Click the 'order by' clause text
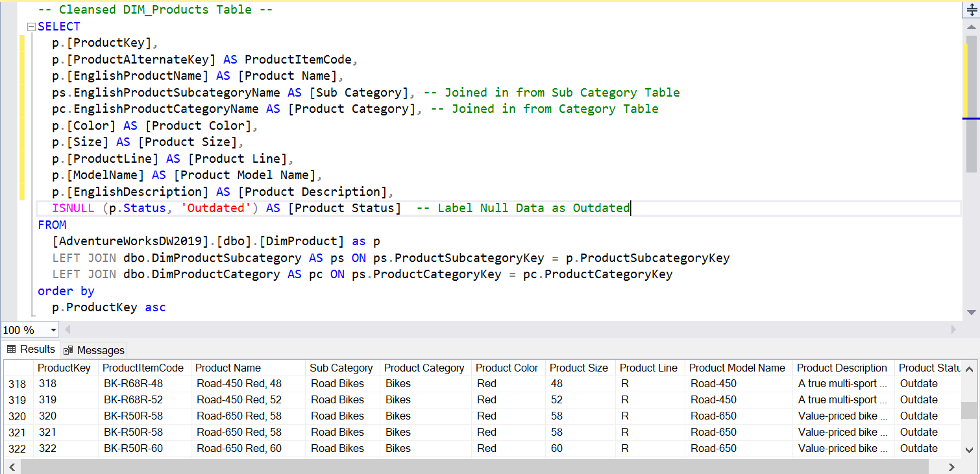Image resolution: width=980 pixels, height=474 pixels. pyautogui.click(x=66, y=291)
